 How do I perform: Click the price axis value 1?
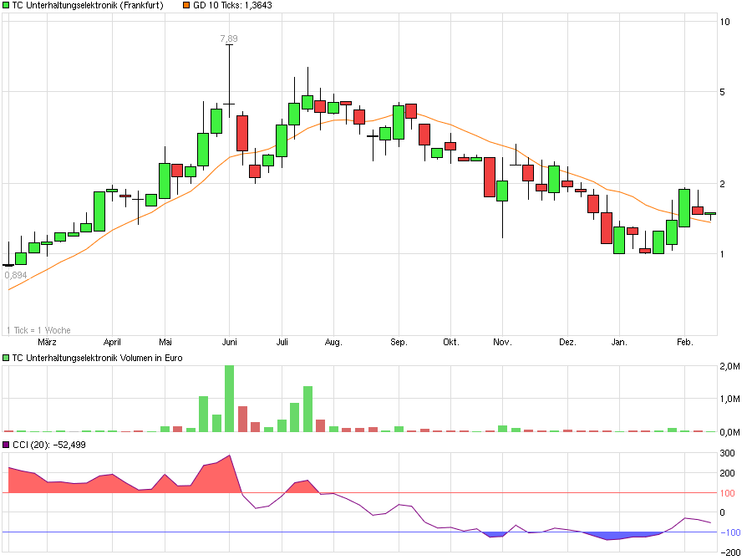point(722,254)
